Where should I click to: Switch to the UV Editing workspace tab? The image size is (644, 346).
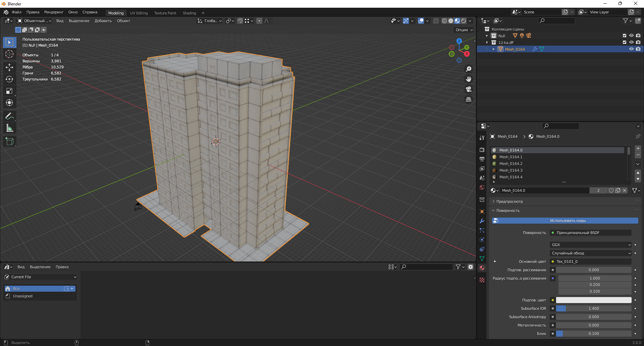139,13
